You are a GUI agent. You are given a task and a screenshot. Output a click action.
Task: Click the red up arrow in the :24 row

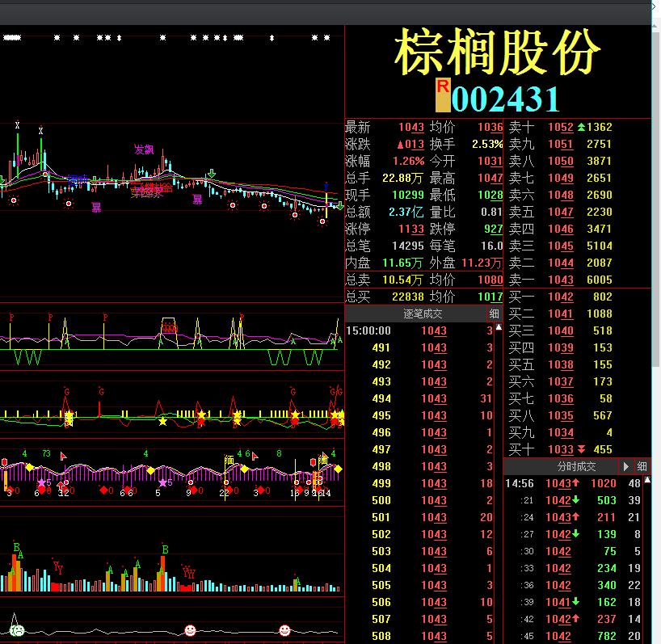tap(576, 516)
